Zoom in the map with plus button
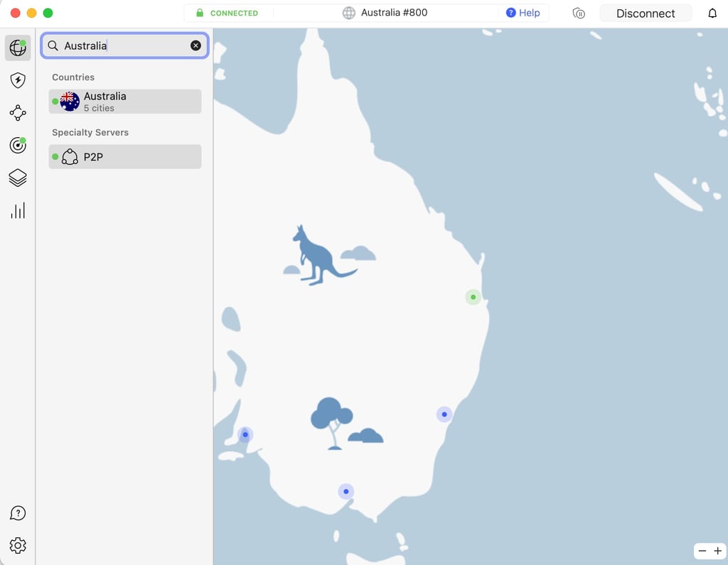The width and height of the screenshot is (728, 565). point(718,551)
